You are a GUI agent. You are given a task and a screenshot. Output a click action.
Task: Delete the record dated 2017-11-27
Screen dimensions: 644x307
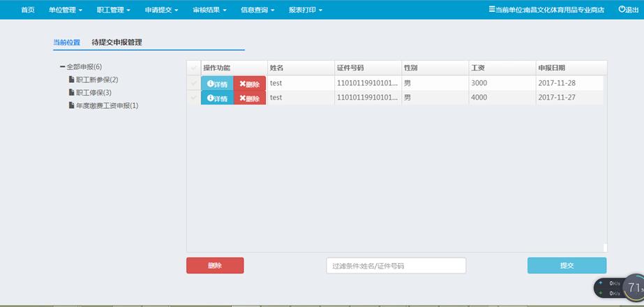pyautogui.click(x=250, y=98)
